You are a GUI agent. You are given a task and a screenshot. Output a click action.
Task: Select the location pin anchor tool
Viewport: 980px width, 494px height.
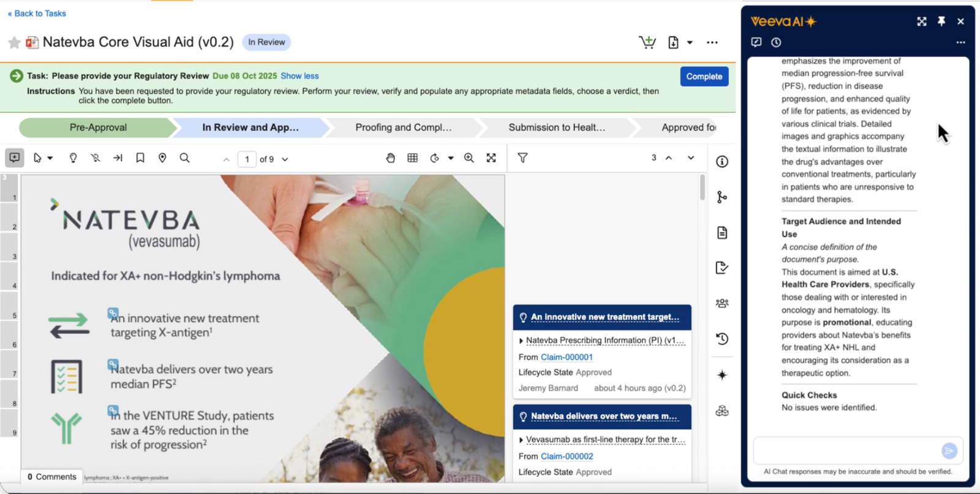coord(162,158)
